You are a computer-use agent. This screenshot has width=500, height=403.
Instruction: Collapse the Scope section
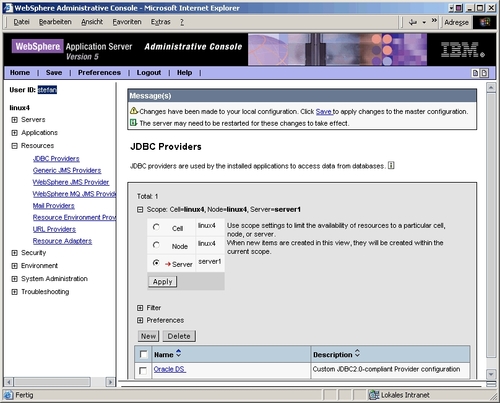(x=140, y=209)
